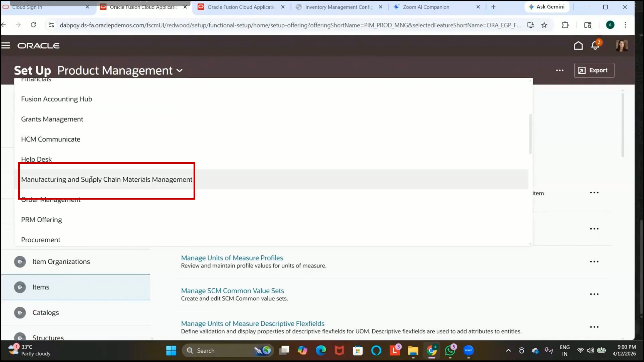Open the browser extensions puzzle icon
The height and width of the screenshot is (362, 644).
tap(565, 25)
